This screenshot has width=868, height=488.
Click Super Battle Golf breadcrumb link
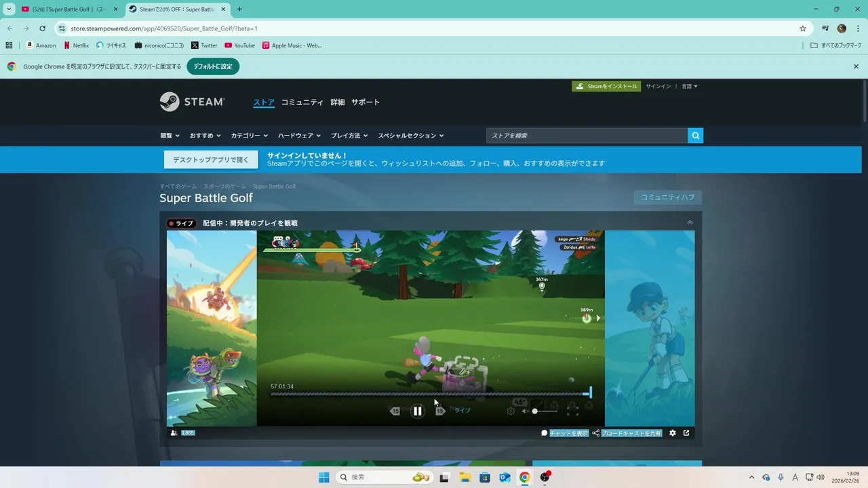coord(274,186)
